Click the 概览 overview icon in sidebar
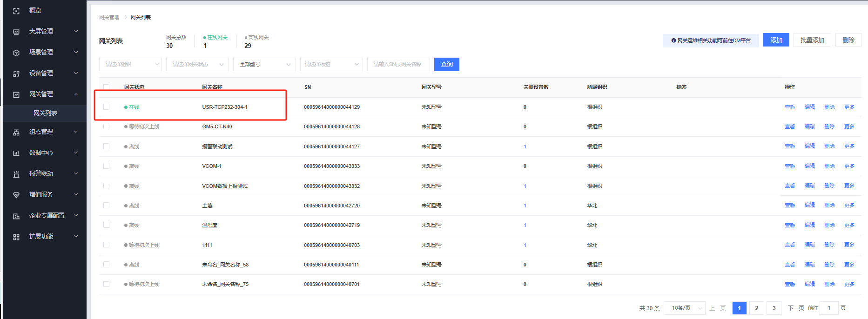 pyautogui.click(x=16, y=11)
